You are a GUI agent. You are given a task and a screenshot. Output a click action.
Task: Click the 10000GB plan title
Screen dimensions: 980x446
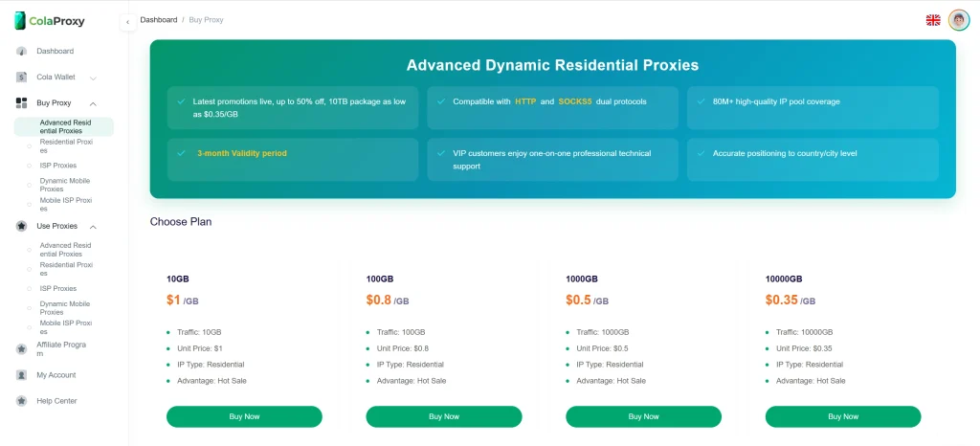coord(784,279)
